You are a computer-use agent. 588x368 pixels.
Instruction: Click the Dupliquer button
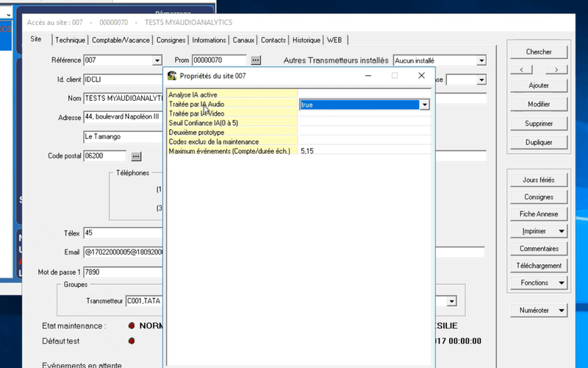[x=539, y=143]
